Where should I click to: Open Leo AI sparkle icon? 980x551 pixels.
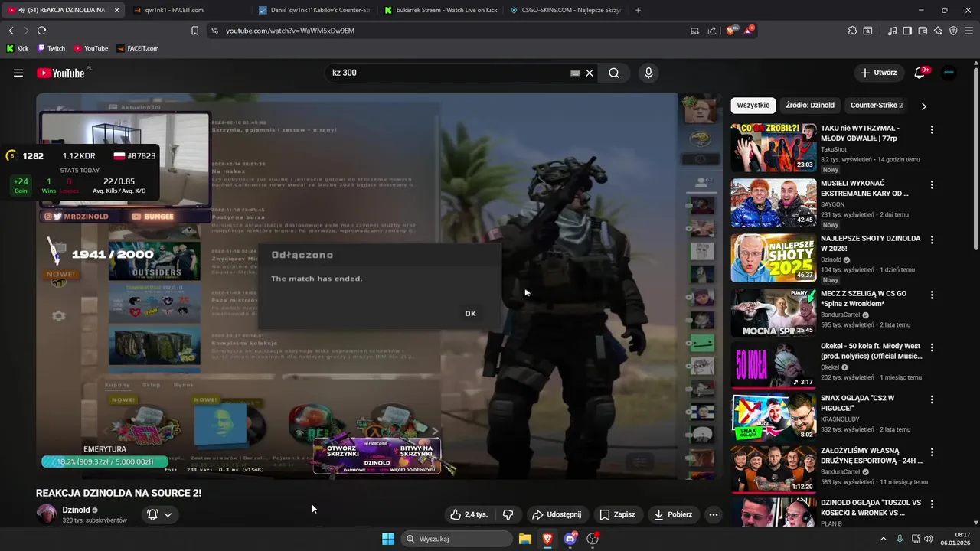tap(938, 31)
